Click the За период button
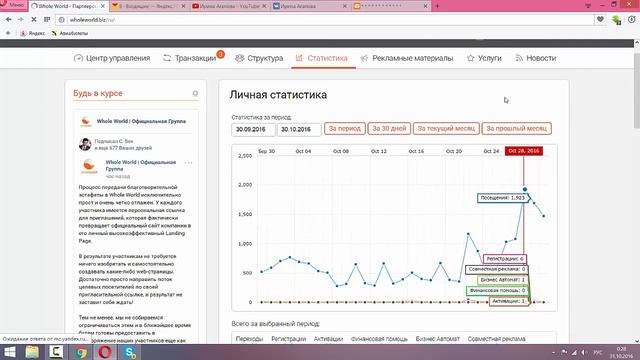Image resolution: width=640 pixels, height=360 pixels. [x=344, y=129]
